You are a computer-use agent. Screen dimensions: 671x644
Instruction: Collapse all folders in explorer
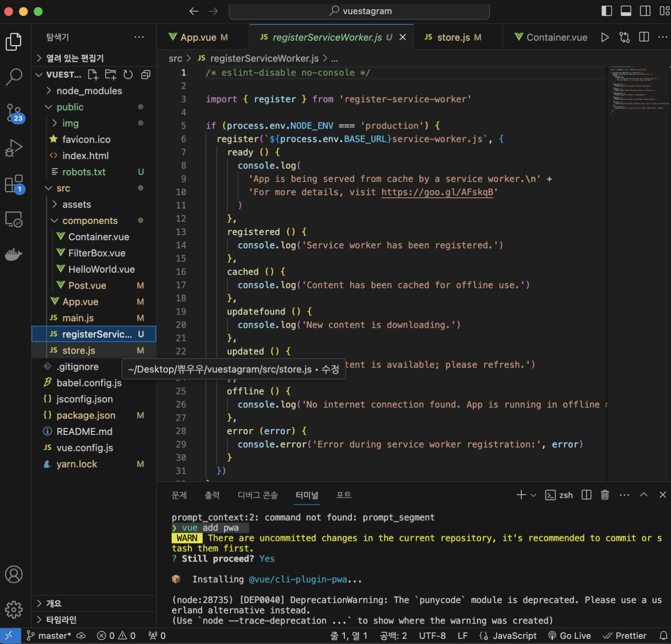click(x=146, y=74)
